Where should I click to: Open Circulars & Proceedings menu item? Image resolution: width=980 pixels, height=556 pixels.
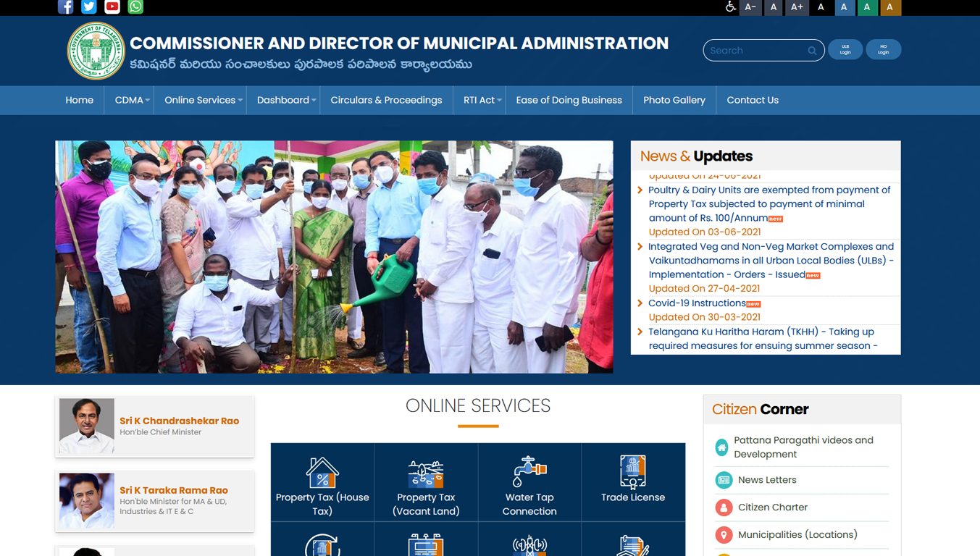click(386, 101)
